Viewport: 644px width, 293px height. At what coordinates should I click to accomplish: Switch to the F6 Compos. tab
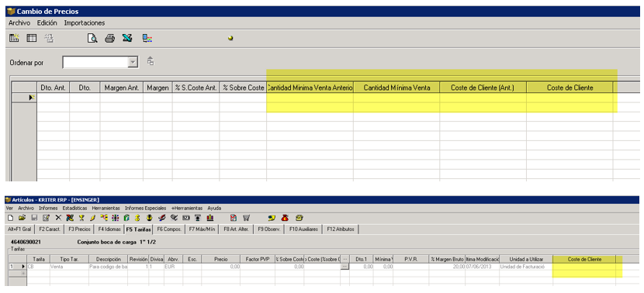(169, 229)
